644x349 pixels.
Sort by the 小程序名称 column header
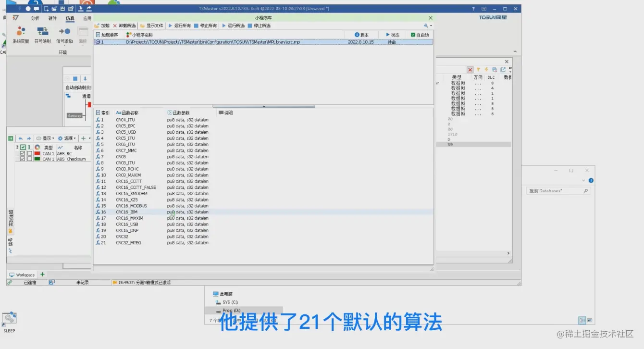point(139,35)
